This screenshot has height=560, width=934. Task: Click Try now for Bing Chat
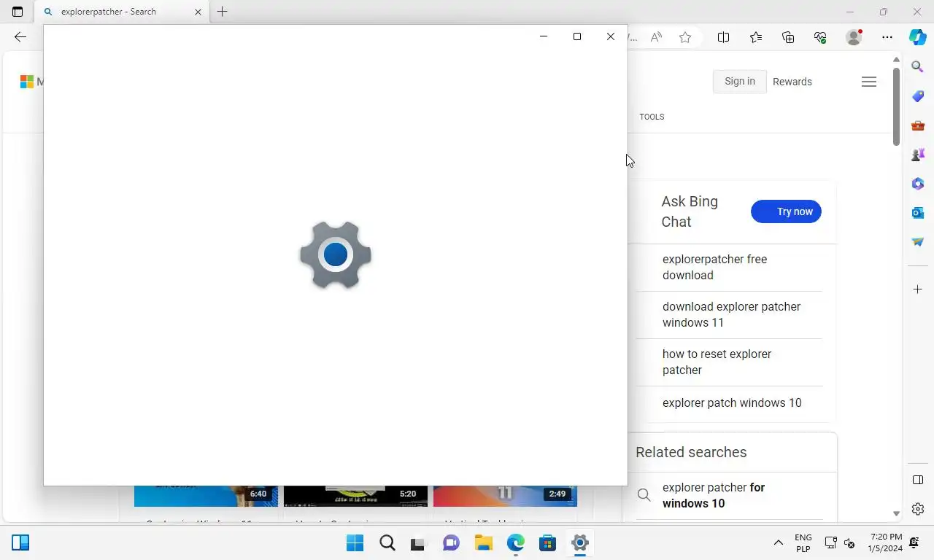(x=787, y=211)
